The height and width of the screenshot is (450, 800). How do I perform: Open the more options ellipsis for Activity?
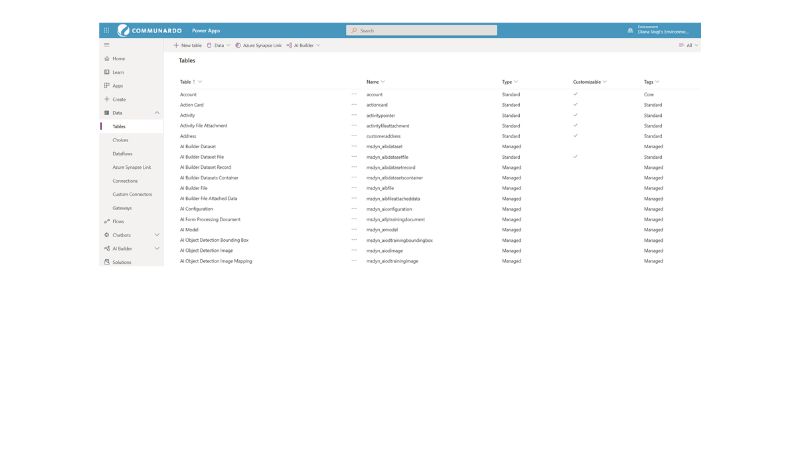354,116
